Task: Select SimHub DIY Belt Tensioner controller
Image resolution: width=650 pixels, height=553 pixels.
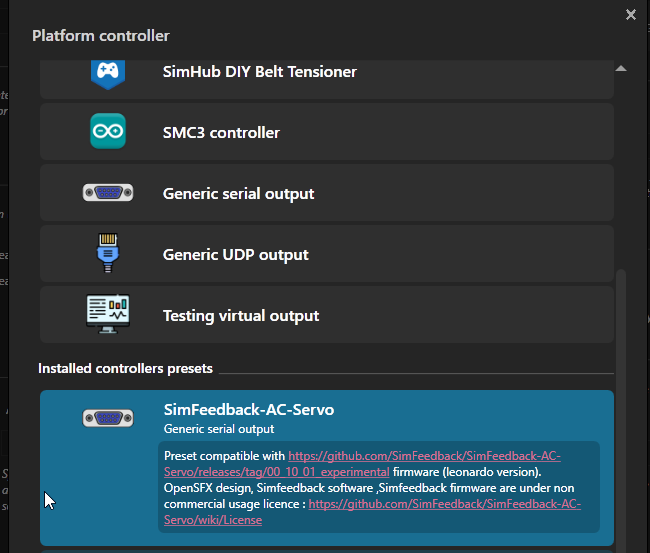Action: 259,72
